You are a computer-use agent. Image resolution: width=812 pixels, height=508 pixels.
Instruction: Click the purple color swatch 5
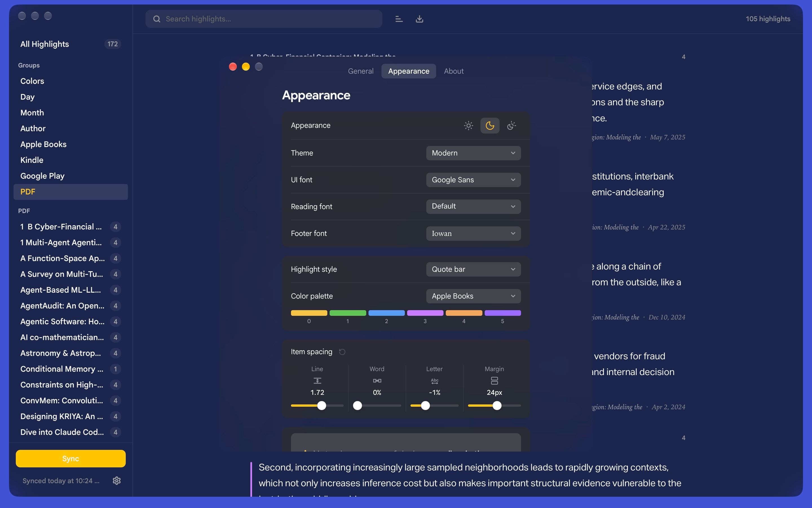point(503,313)
